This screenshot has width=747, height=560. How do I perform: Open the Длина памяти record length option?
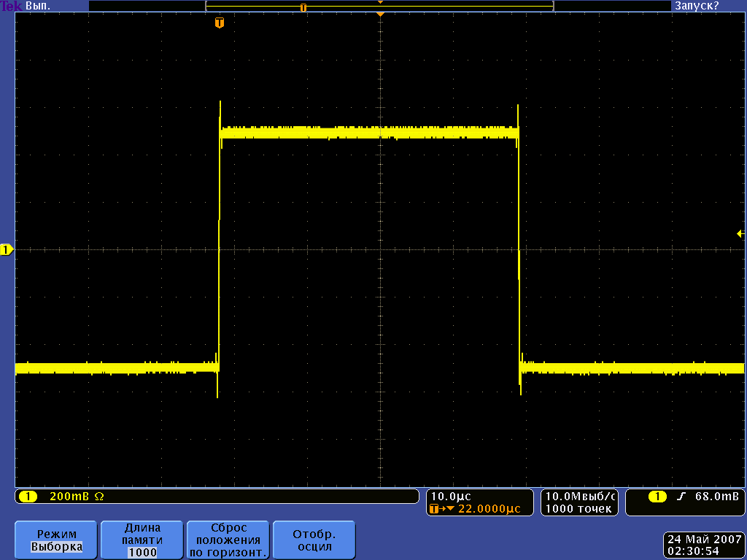(142, 540)
